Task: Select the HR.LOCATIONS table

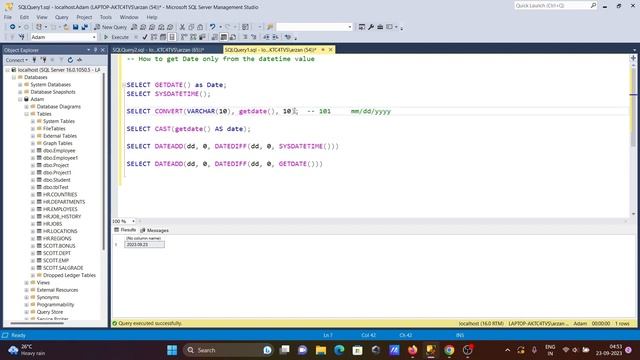Action: click(x=60, y=231)
